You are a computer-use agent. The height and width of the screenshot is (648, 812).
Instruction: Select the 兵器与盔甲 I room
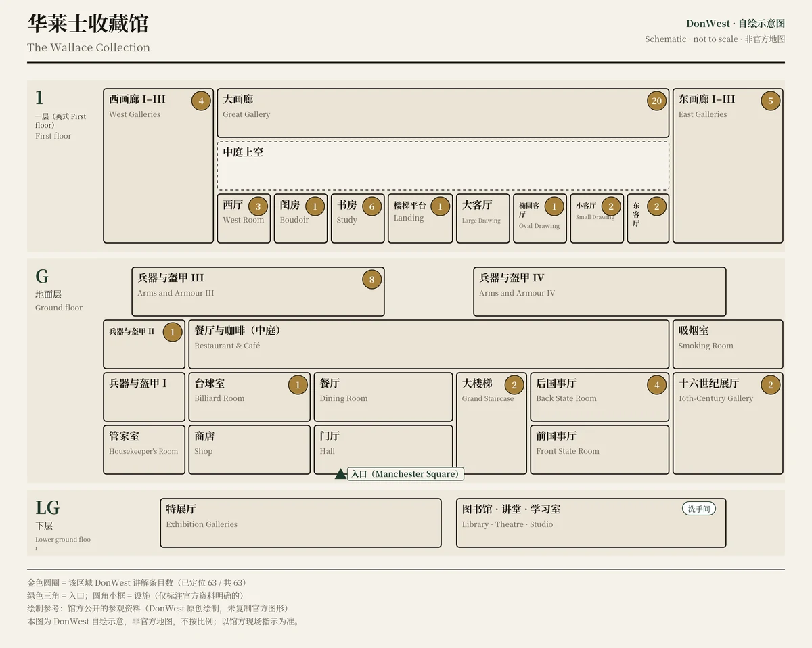144,397
